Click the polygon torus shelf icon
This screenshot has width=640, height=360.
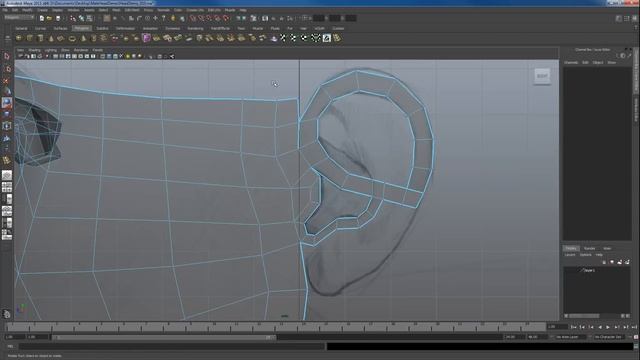coord(72,38)
